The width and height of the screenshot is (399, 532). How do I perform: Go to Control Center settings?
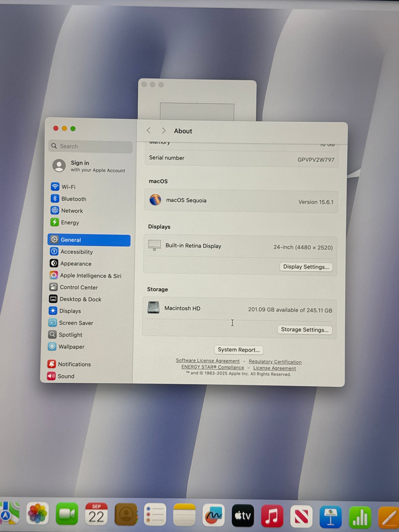pos(78,287)
